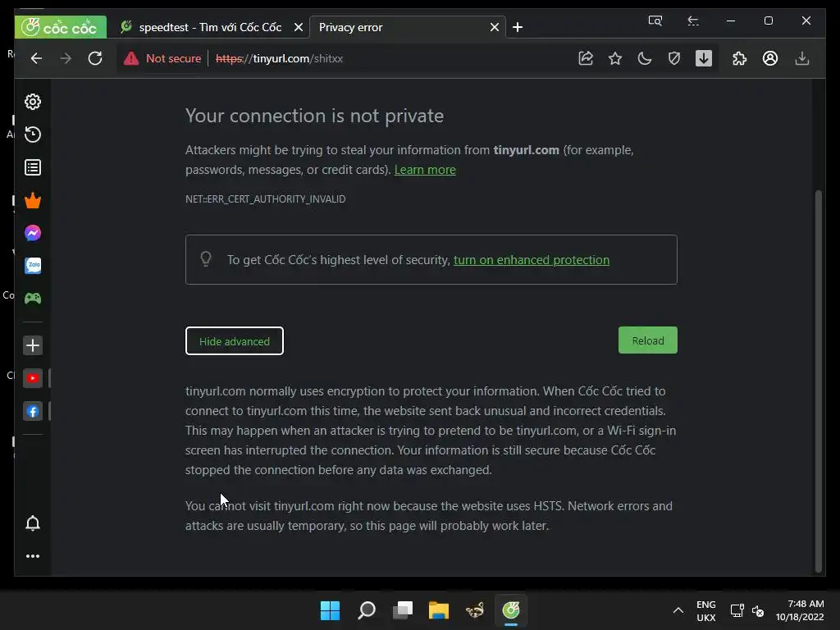Open downloads tray icon
The image size is (840, 630).
click(802, 58)
